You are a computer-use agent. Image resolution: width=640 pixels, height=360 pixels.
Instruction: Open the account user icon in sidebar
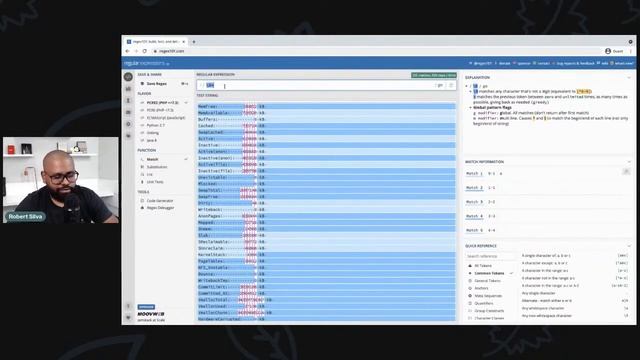tap(128, 100)
